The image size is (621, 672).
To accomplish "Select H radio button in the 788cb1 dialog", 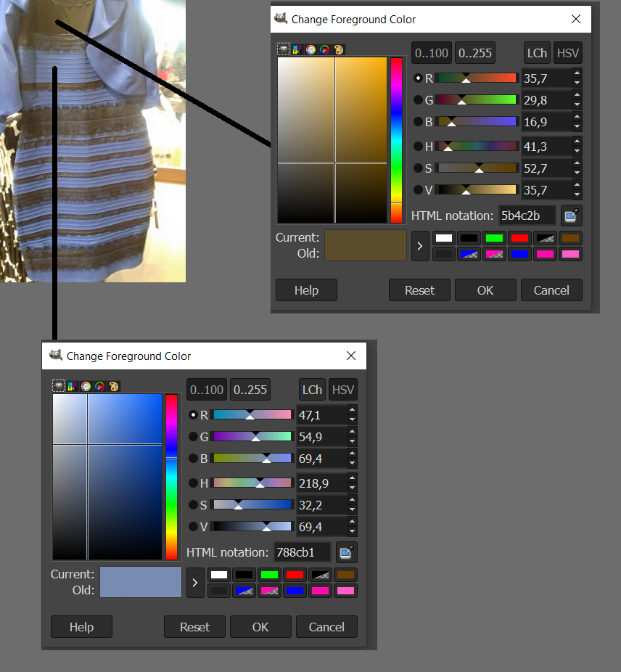I will [193, 483].
